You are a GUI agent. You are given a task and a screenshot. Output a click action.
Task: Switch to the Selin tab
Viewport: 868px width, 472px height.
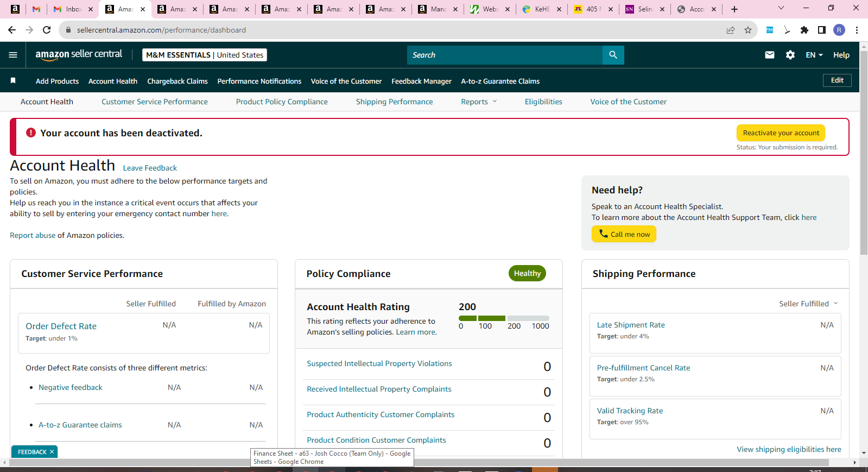click(645, 9)
